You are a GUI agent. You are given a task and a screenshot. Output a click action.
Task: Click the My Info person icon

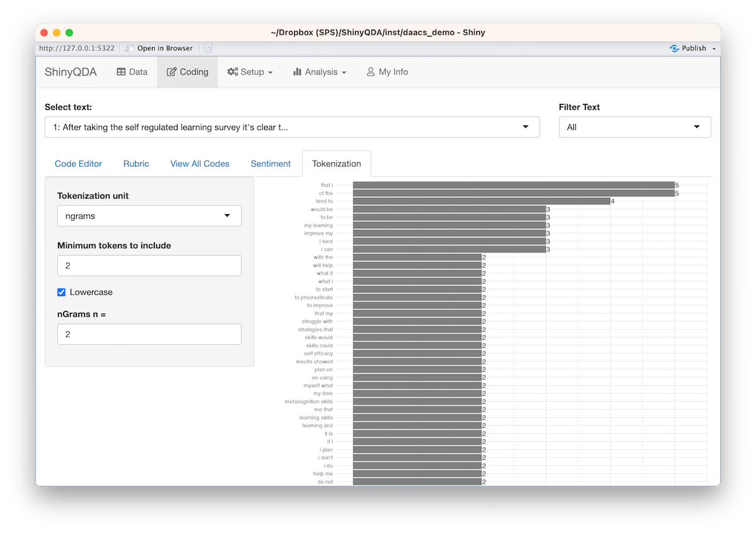(x=370, y=72)
